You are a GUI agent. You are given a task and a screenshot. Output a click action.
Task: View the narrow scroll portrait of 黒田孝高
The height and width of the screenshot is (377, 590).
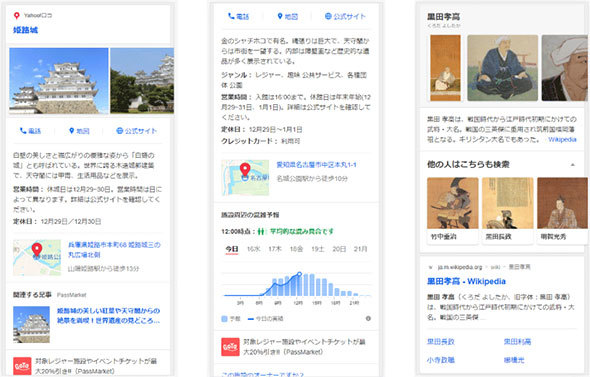pos(446,68)
